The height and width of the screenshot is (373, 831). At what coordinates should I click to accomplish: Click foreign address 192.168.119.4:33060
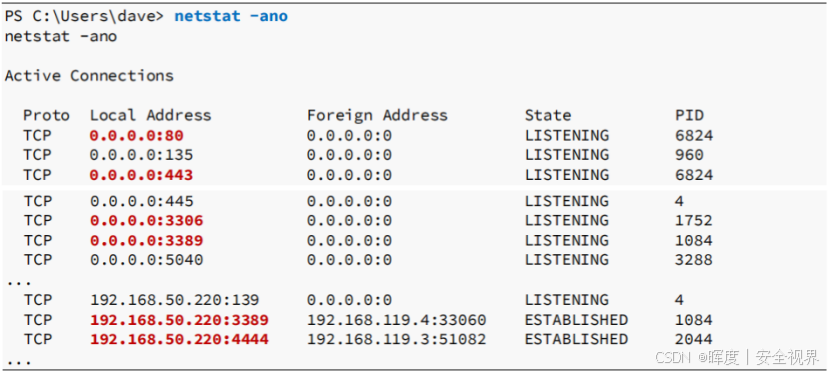[396, 320]
